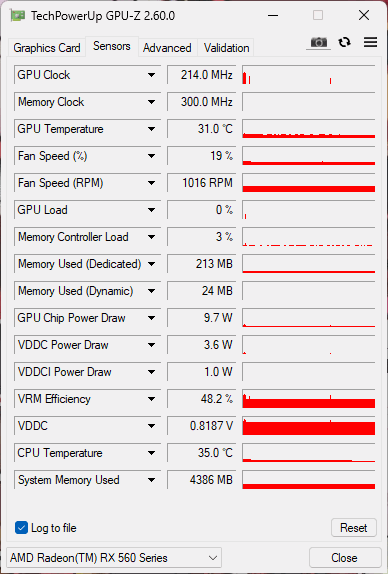Open the GPU Temperature dropdown arrow
Screen dimensions: 388x574
coord(151,129)
